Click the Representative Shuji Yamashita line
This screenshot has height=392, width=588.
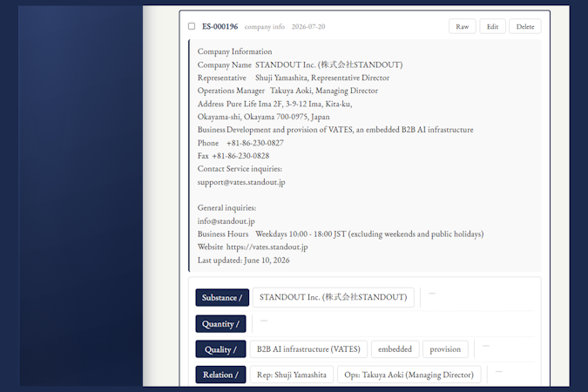[x=294, y=78]
